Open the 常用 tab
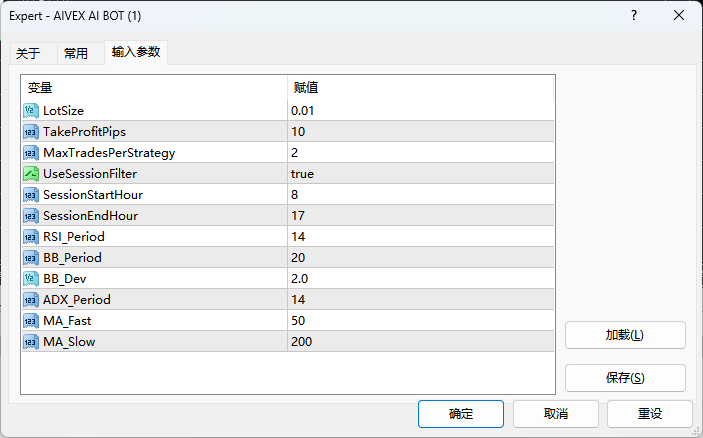 (x=76, y=53)
